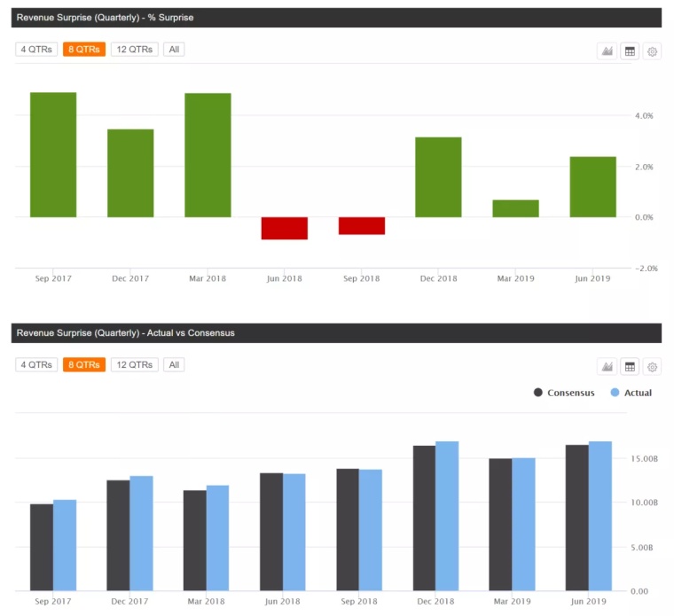Switch % Surprise panel to chart view icon

click(607, 51)
